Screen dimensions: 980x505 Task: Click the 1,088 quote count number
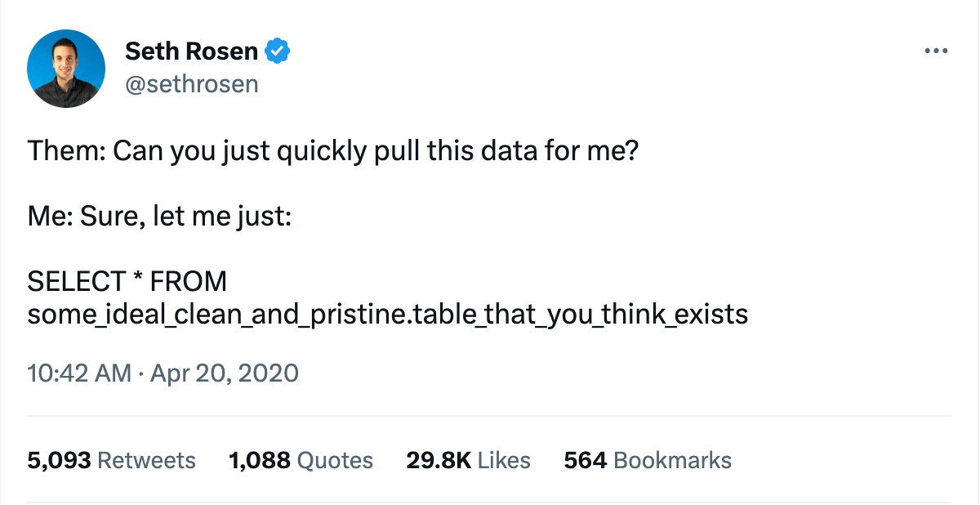click(x=260, y=460)
